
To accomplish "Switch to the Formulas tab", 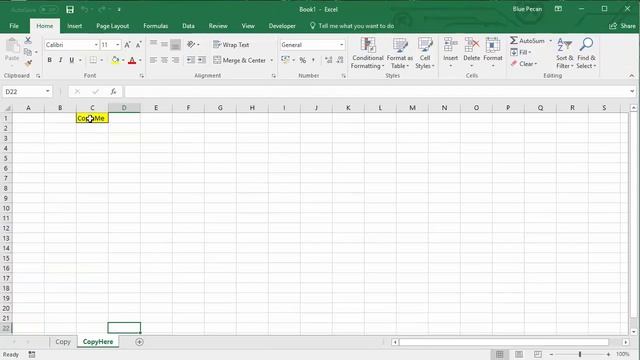I will click(x=156, y=26).
